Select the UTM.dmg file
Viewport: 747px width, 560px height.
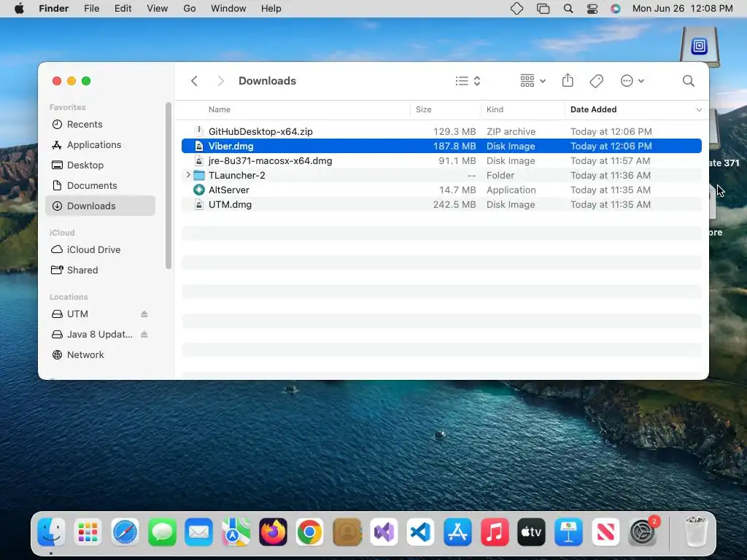click(441, 205)
